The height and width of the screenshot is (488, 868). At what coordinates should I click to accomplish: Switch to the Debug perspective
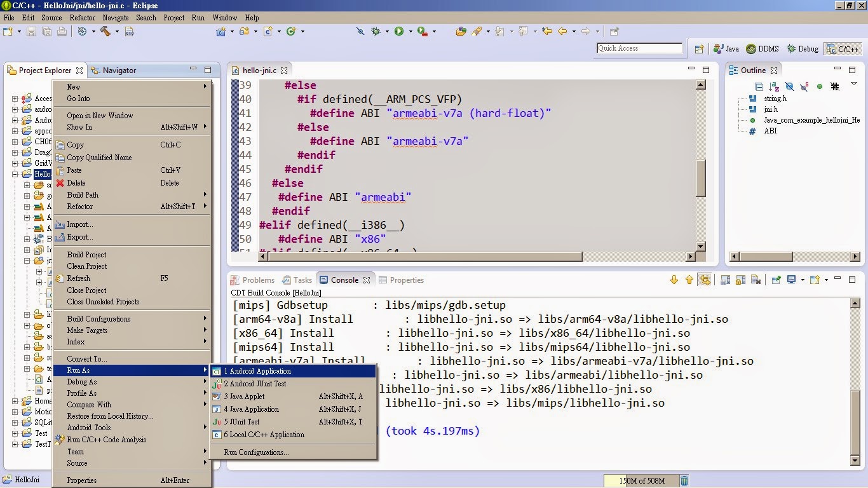803,49
